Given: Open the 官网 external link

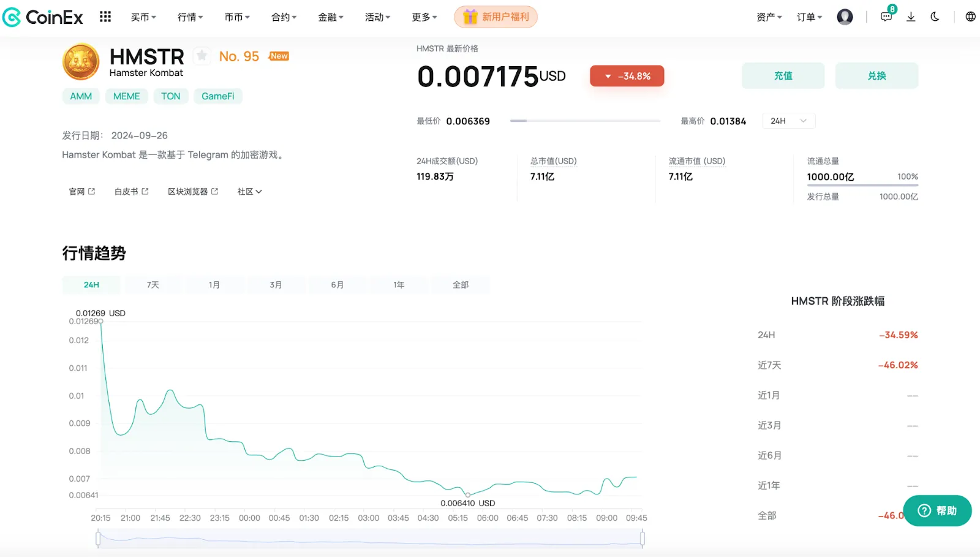Looking at the screenshot, I should pos(82,192).
